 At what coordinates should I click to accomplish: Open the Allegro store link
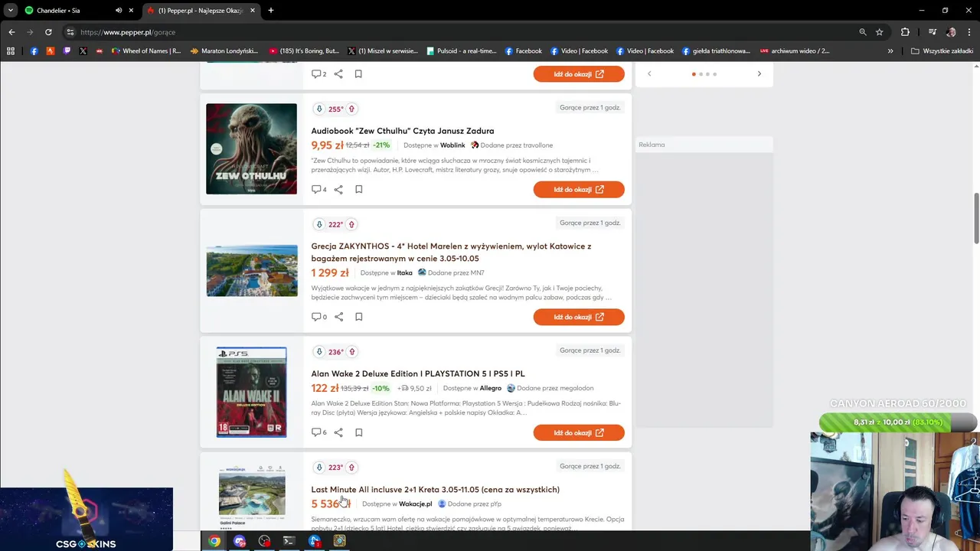[491, 388]
